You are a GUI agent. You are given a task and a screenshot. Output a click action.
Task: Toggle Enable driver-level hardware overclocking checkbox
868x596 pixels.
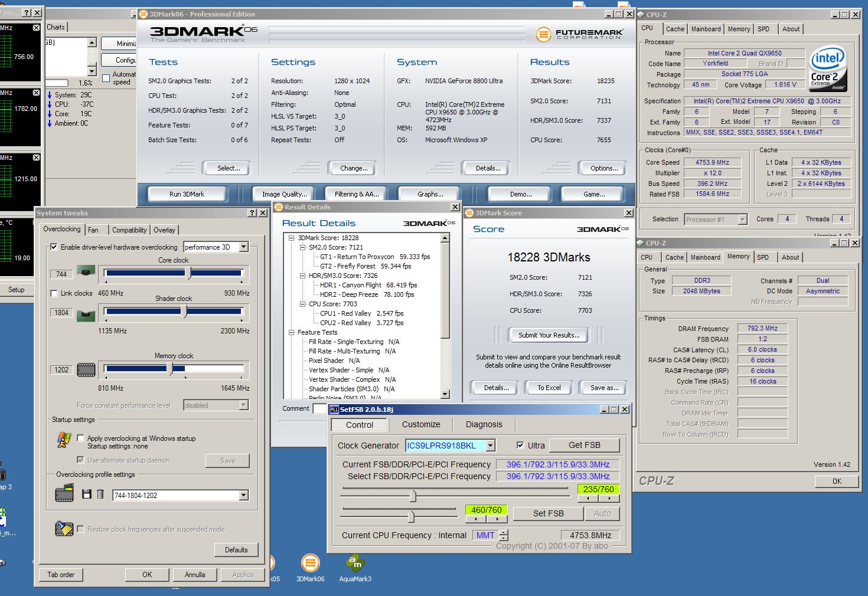click(x=54, y=247)
